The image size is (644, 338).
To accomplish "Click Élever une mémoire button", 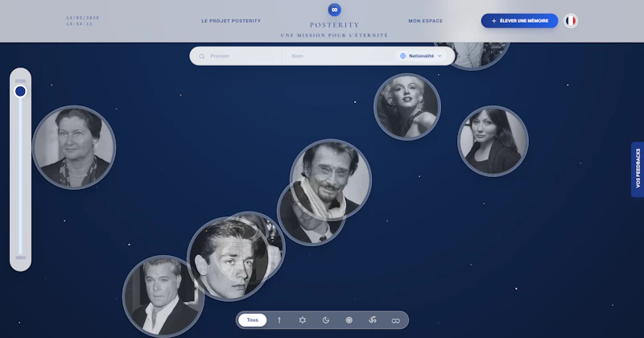I will point(519,21).
